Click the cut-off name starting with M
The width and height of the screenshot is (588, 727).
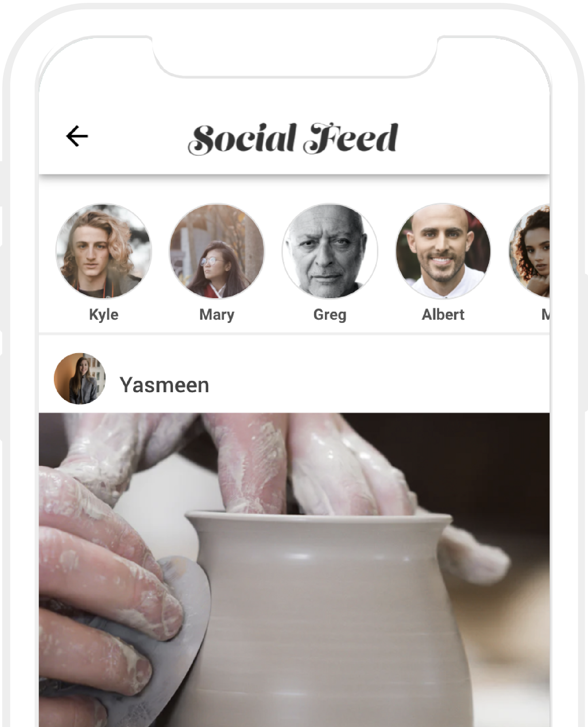[546, 315]
